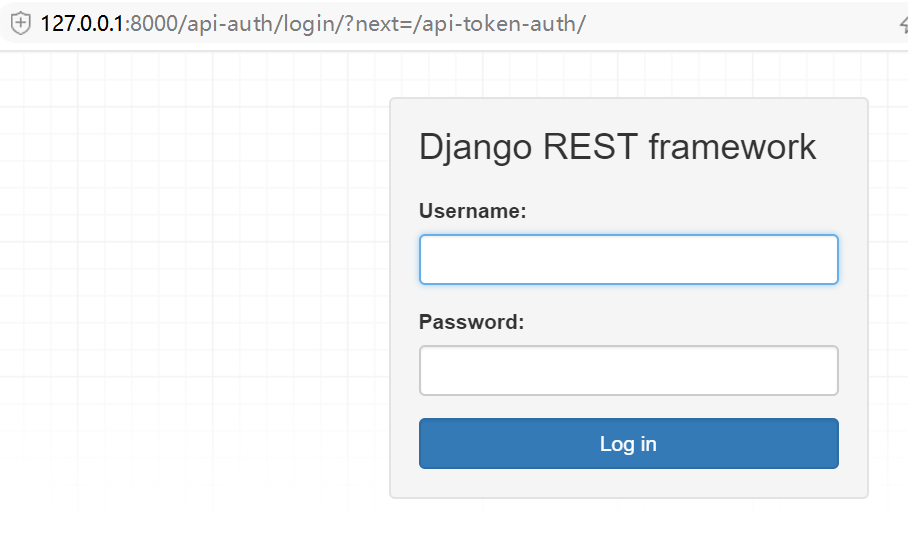
Task: Click the tracking protection shield icon
Action: coord(21,24)
